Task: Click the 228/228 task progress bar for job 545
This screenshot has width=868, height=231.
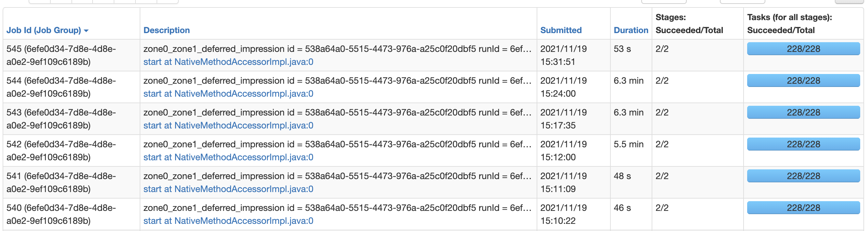Action: pyautogui.click(x=803, y=48)
